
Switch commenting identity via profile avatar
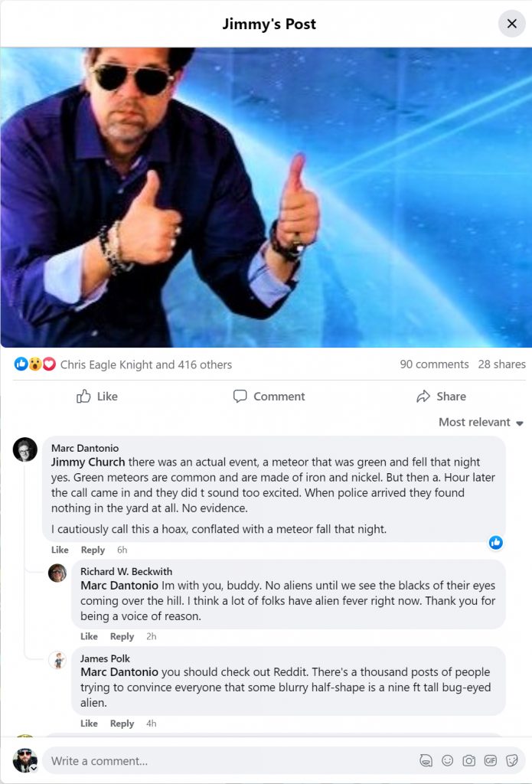25,760
